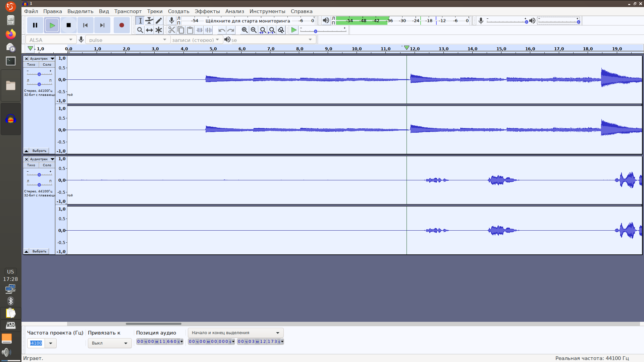The image size is (644, 362).
Task: Click the audio position time field
Action: [160, 342]
